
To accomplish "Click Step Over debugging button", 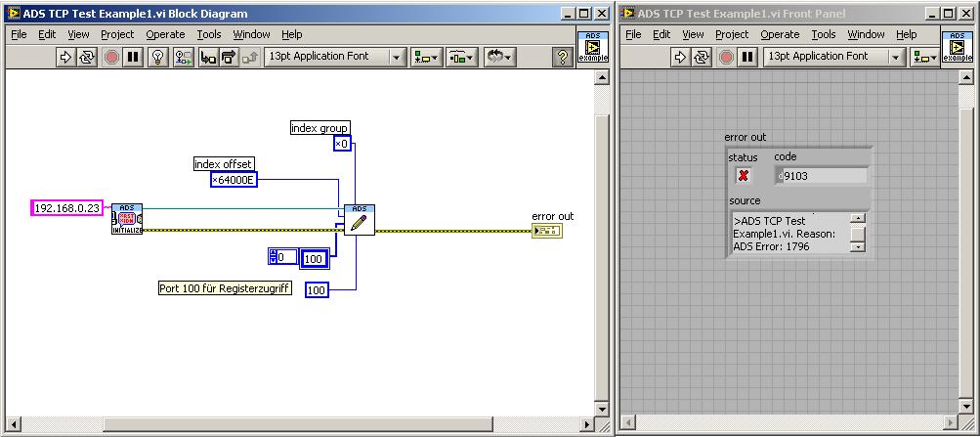I will pos(229,58).
